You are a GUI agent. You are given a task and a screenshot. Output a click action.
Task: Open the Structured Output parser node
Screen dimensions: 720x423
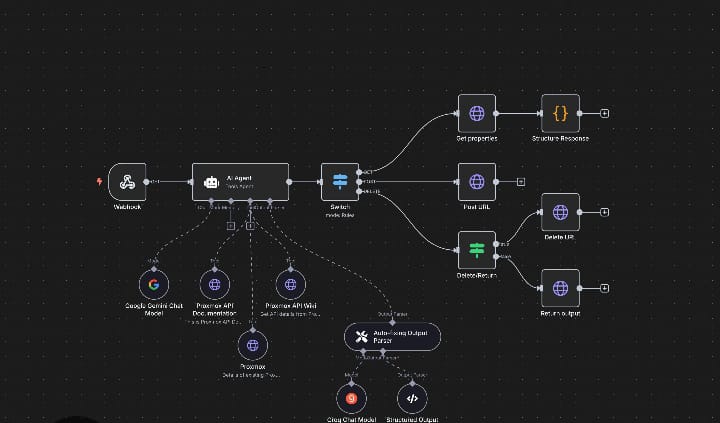click(412, 399)
